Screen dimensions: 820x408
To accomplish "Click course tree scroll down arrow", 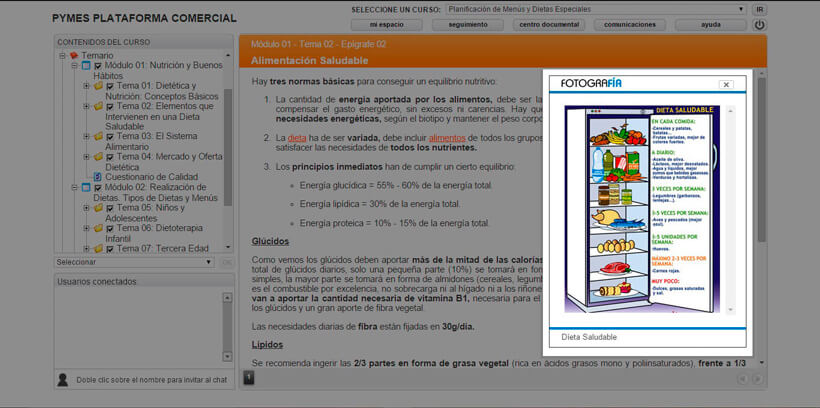I will click(227, 247).
